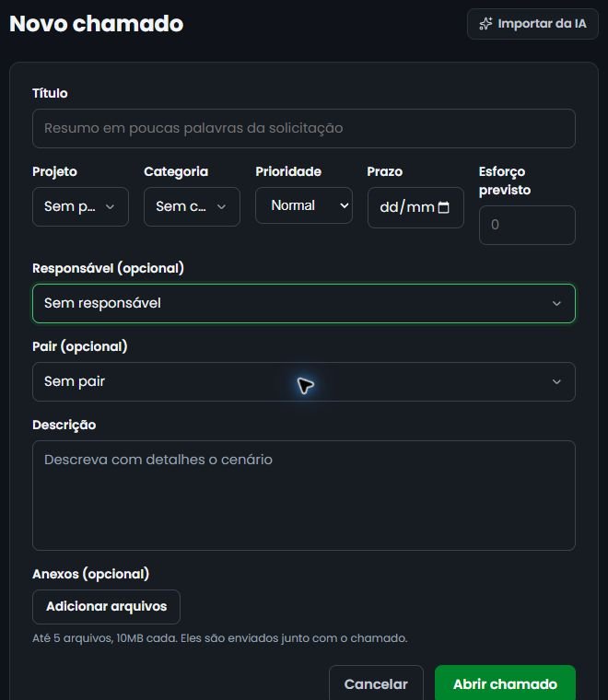Click the sparkle icon in Importar da IA
This screenshot has width=608, height=700.
point(485,24)
